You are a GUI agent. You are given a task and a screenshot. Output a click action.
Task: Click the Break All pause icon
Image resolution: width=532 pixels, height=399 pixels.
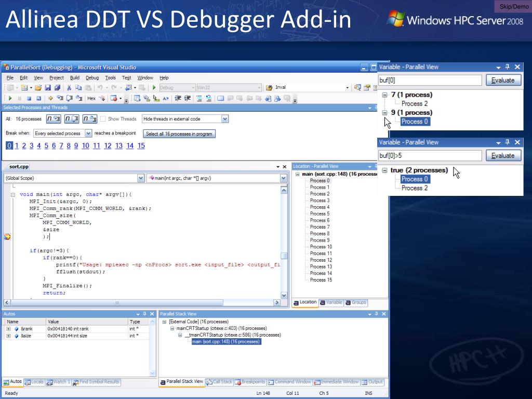pyautogui.click(x=19, y=98)
